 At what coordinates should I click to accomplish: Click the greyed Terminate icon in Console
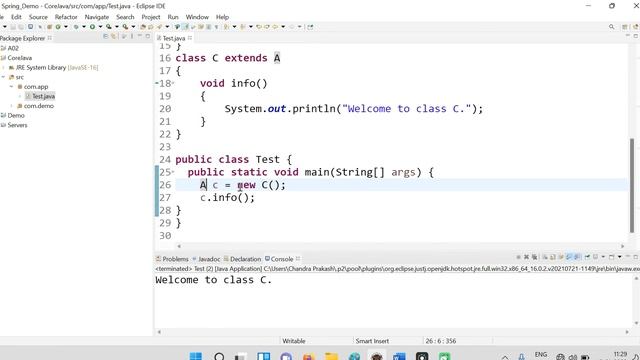coord(518,257)
